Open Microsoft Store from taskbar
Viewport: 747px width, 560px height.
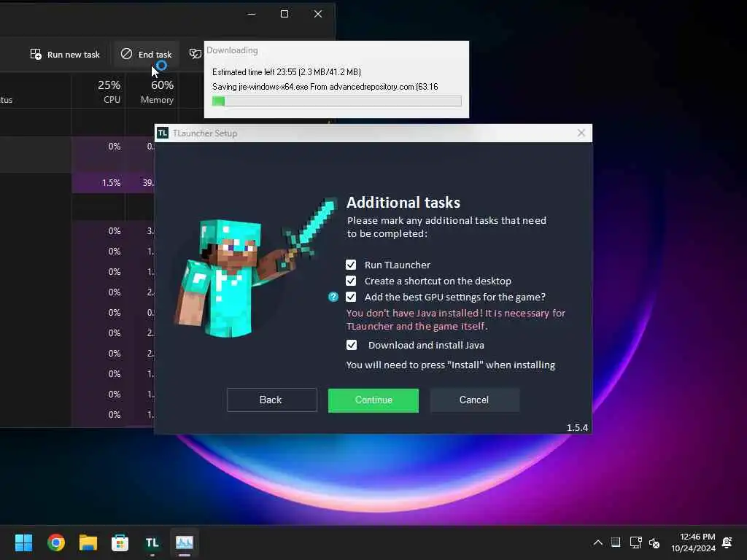tap(120, 542)
